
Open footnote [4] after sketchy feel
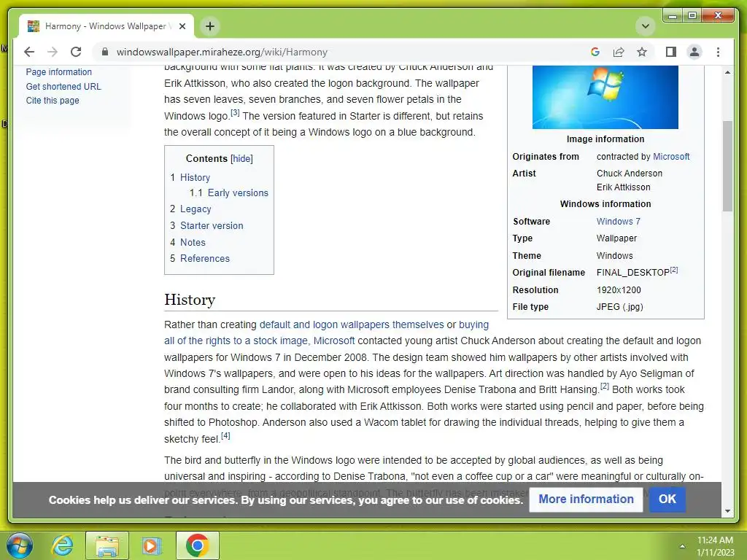226,436
